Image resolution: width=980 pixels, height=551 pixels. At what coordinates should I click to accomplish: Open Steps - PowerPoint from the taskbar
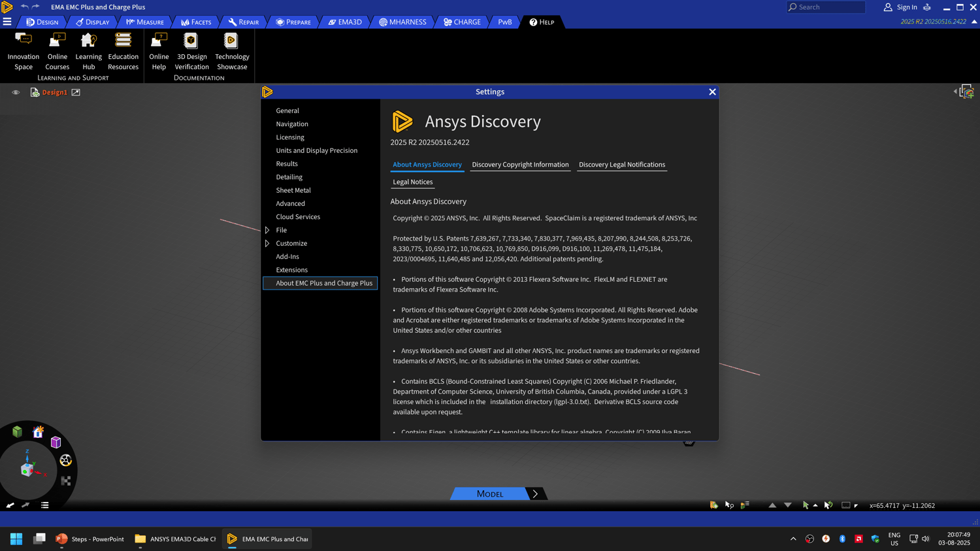coord(90,539)
